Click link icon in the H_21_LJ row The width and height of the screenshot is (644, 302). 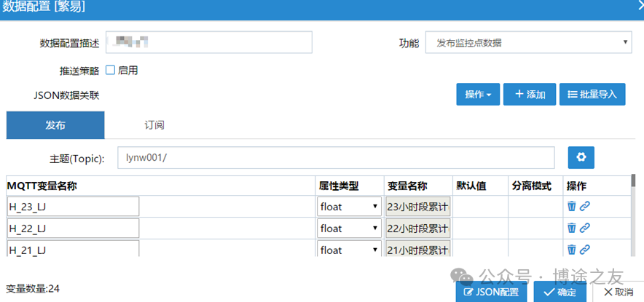coord(585,249)
